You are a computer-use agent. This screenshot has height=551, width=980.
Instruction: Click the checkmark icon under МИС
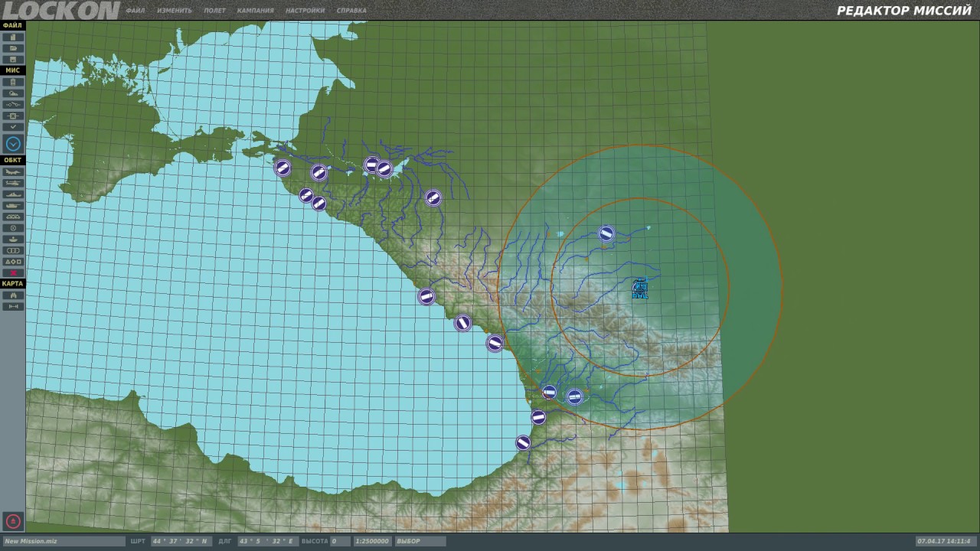click(13, 127)
